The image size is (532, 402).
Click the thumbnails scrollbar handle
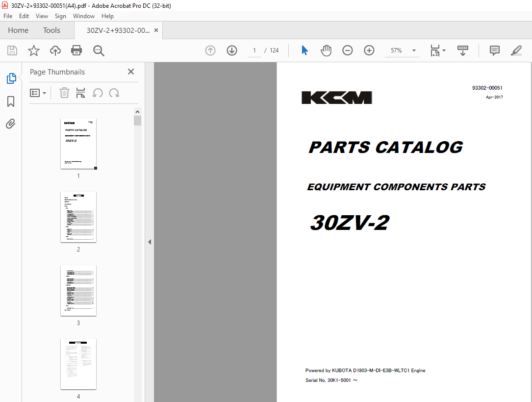click(x=137, y=121)
